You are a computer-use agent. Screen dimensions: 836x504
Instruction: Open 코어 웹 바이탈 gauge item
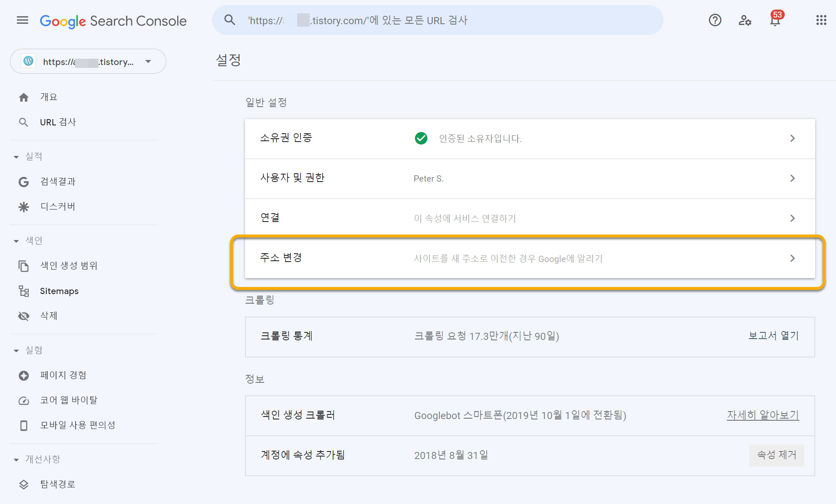[x=68, y=400]
